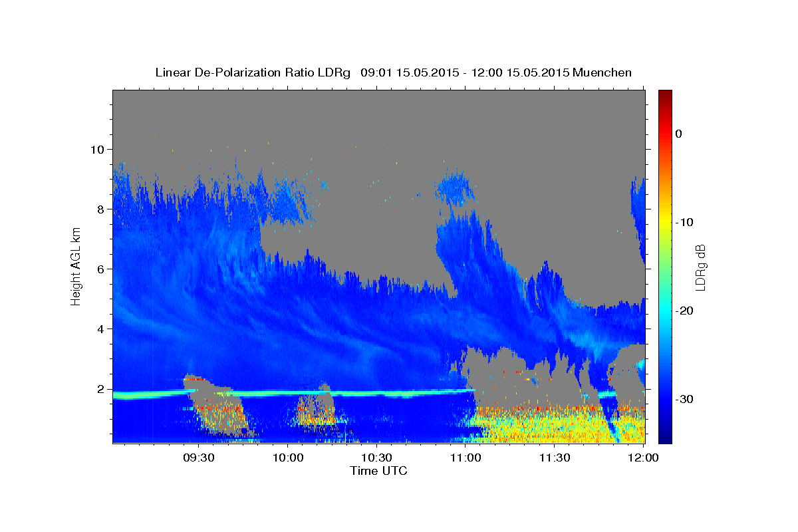This screenshot has width=798, height=532.
Task: Click the colorbar label '-30'
Action: point(685,399)
